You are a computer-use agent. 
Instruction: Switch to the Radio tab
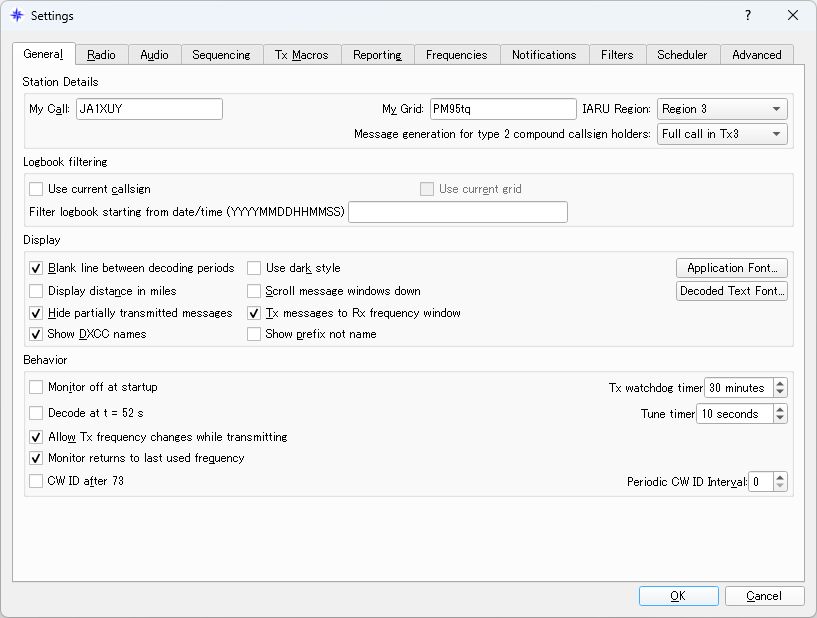101,55
